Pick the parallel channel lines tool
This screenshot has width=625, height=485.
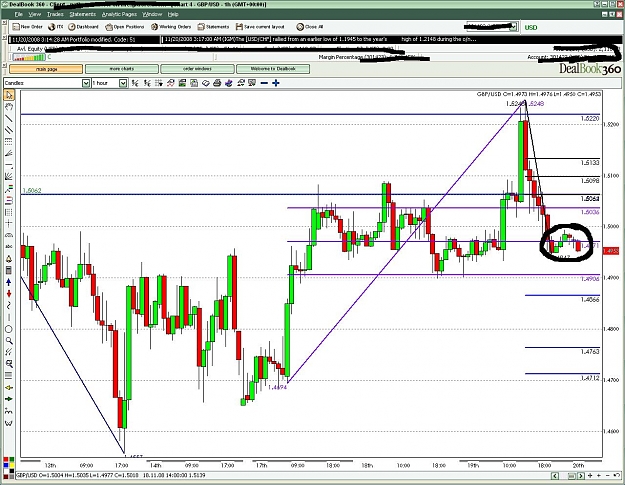point(9,130)
